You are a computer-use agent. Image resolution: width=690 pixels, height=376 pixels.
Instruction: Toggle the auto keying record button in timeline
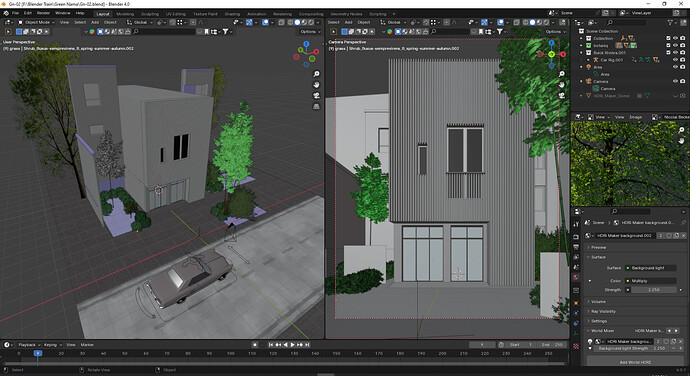[x=255, y=345]
